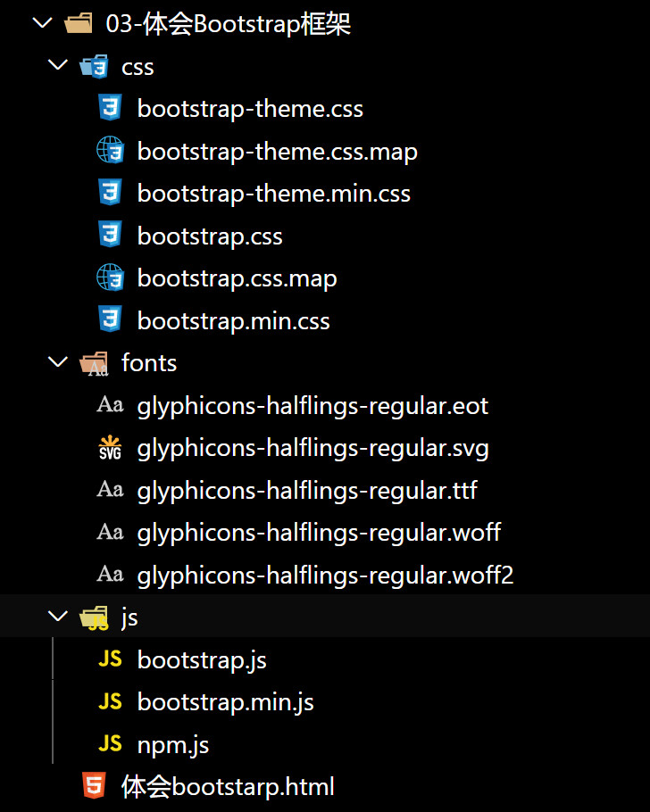The width and height of the screenshot is (650, 812).
Task: Open glyphicons-halflings-regular.woff
Action: (319, 533)
